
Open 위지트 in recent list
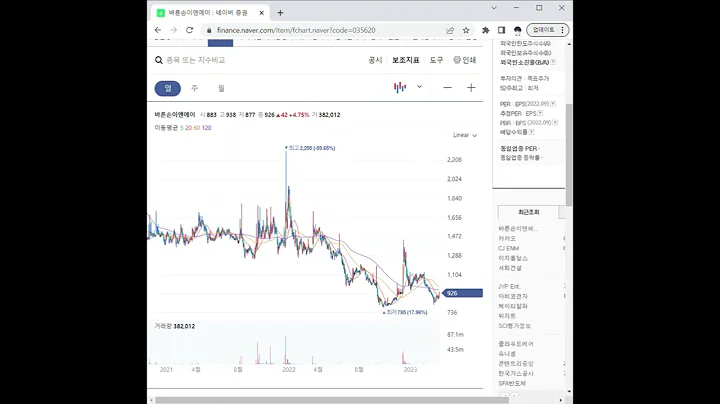507,316
